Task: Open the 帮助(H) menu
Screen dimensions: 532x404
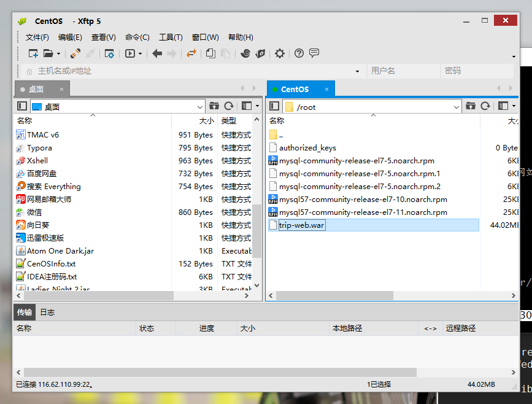Action: [x=241, y=37]
